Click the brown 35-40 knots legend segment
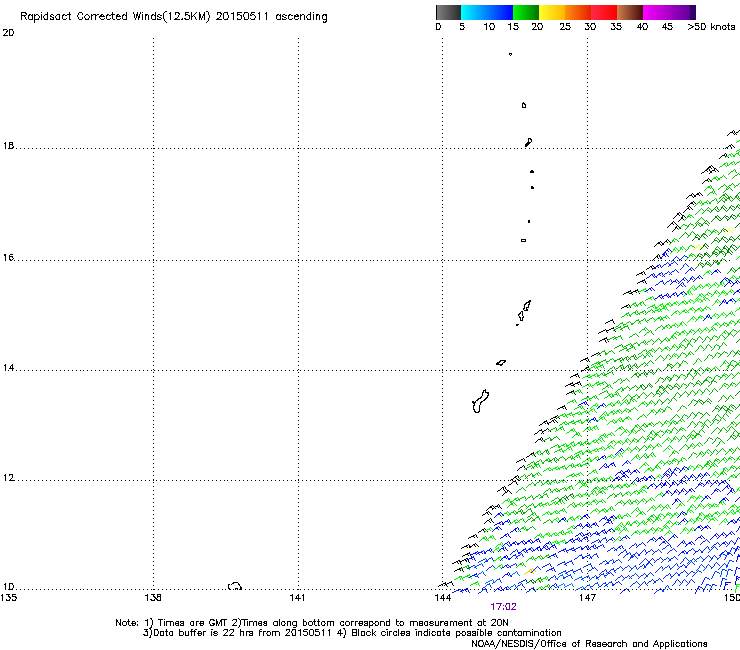740x650 pixels. tap(630, 12)
